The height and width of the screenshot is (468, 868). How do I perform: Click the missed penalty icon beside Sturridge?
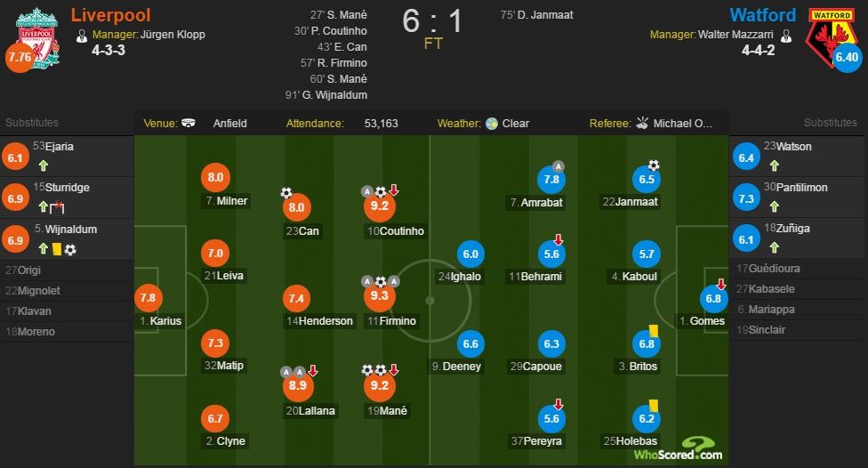tap(57, 207)
